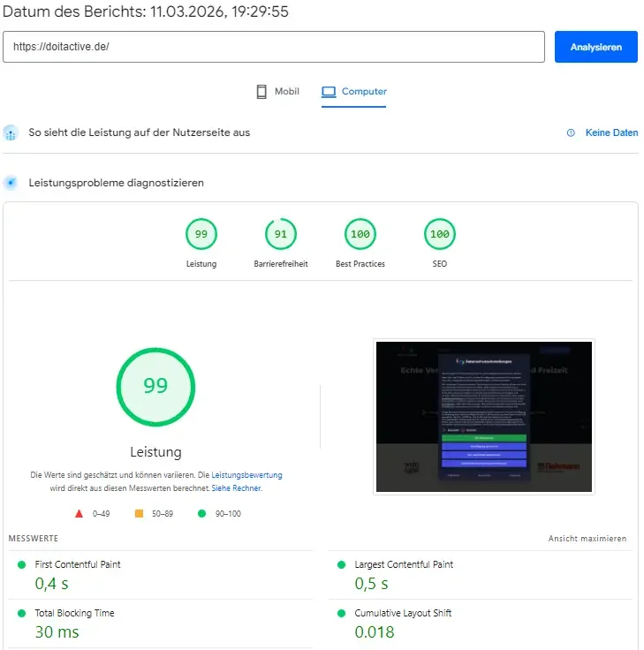Click the mobile phone icon
Screen dimensions: 644x650
[x=261, y=92]
